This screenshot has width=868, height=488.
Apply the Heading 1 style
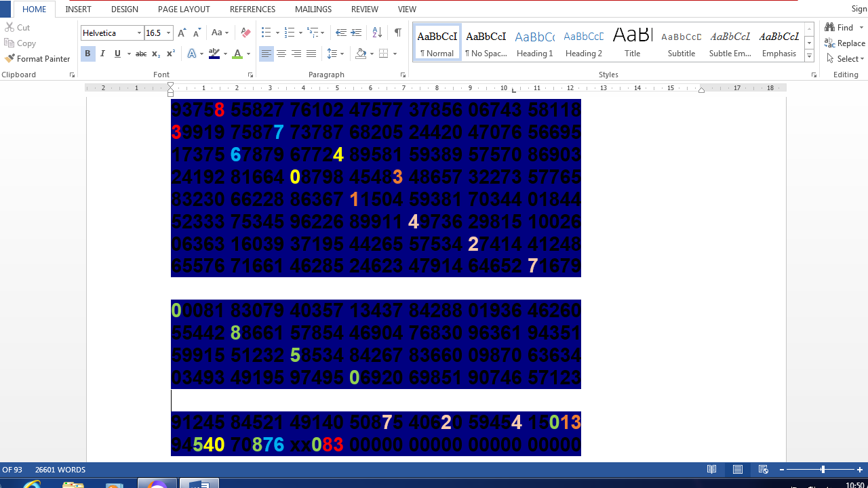coord(535,43)
